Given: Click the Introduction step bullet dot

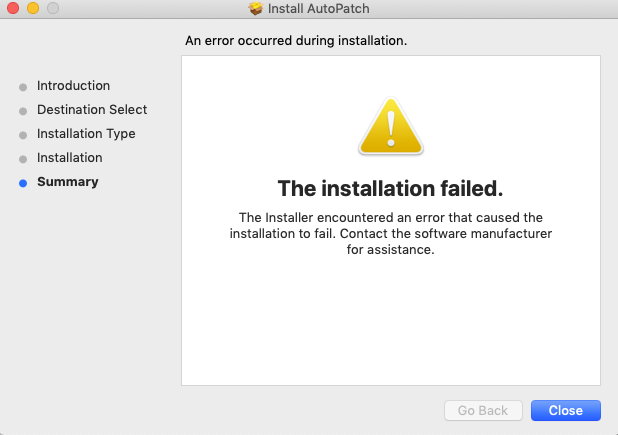Looking at the screenshot, I should [x=23, y=87].
